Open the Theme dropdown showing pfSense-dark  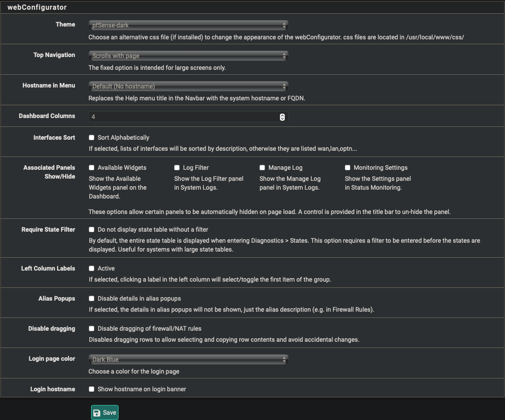tap(188, 26)
